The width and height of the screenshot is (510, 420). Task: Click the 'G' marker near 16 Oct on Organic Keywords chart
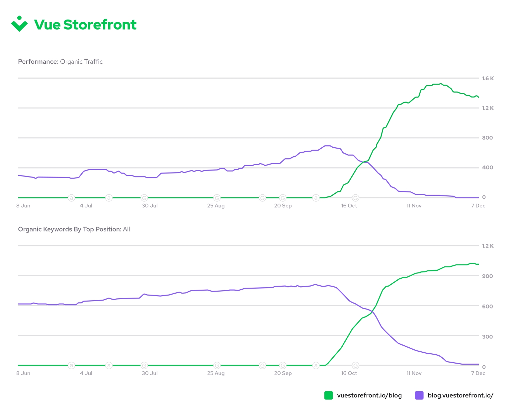(355, 366)
